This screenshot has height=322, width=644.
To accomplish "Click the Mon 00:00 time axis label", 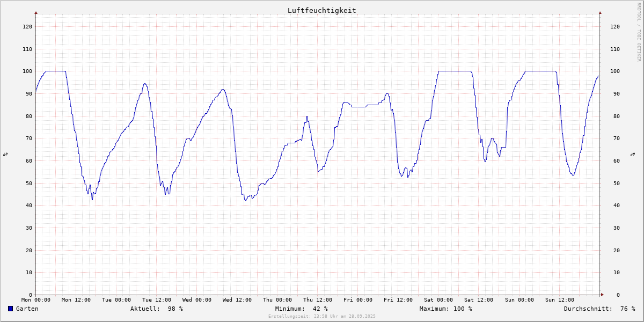I will tap(36, 300).
